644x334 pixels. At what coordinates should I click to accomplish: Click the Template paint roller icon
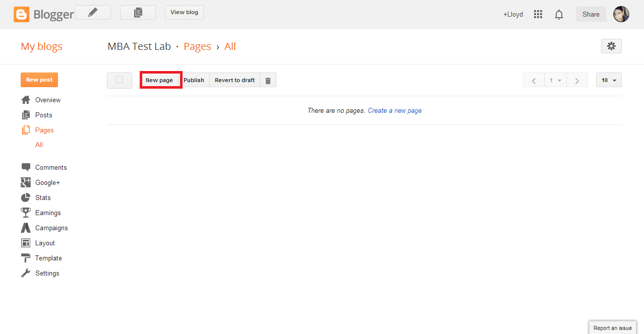pyautogui.click(x=26, y=258)
